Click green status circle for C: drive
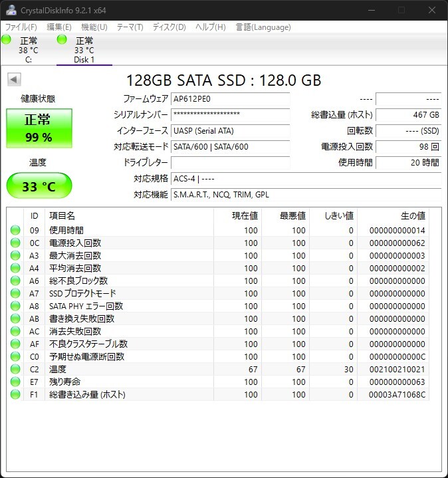 pos(6,40)
